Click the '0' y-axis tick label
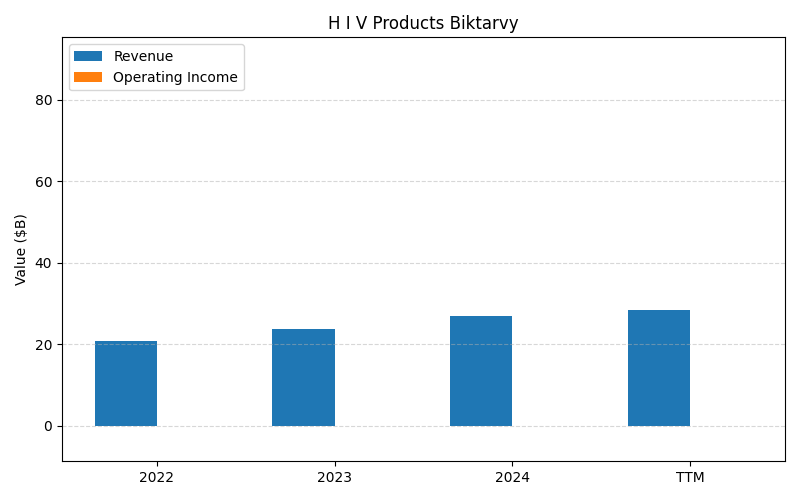The image size is (800, 500). (x=48, y=427)
